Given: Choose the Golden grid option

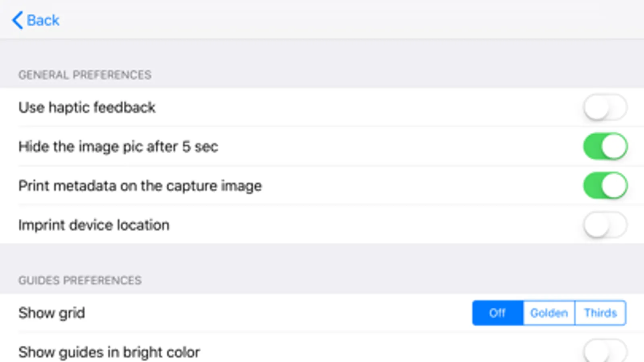Looking at the screenshot, I should 549,313.
